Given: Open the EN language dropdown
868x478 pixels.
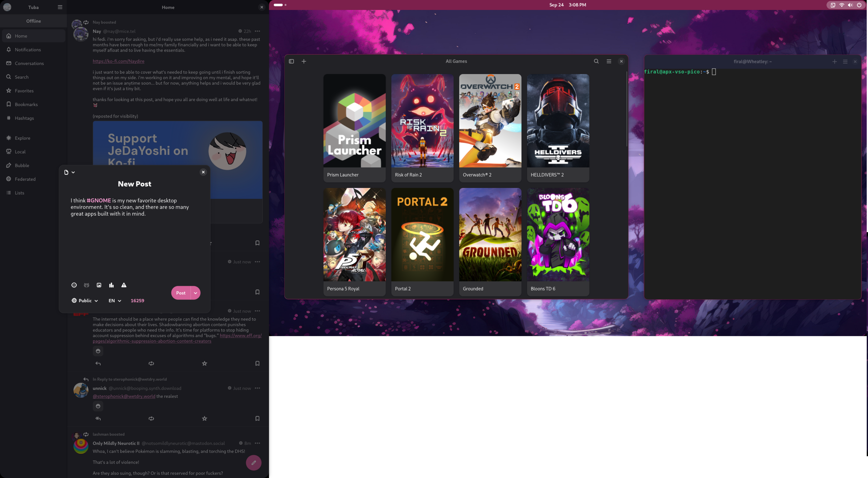Looking at the screenshot, I should coord(115,300).
